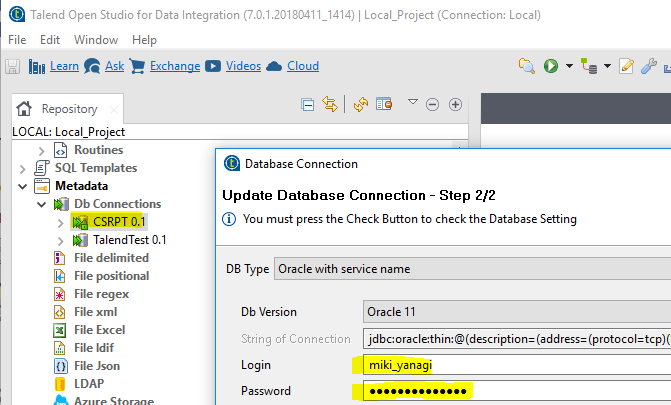671x405 pixels.
Task: Click the Exchange shopping cart icon
Action: [x=137, y=66]
